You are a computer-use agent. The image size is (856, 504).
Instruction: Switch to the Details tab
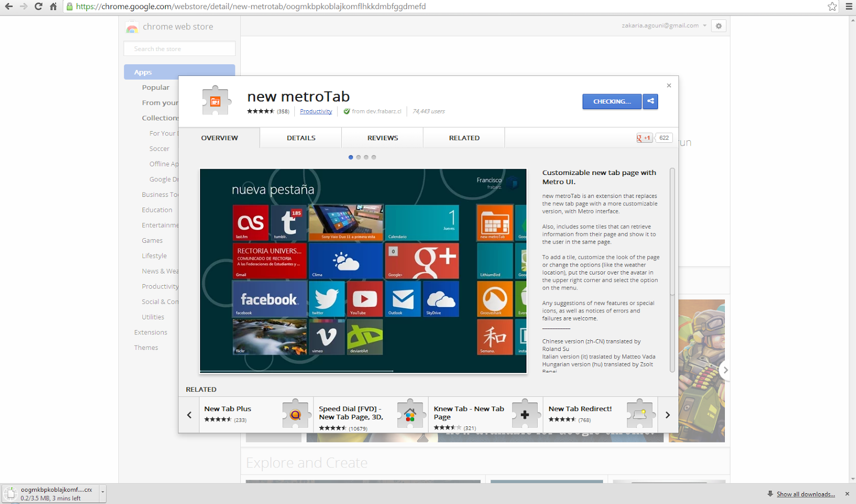coord(301,138)
